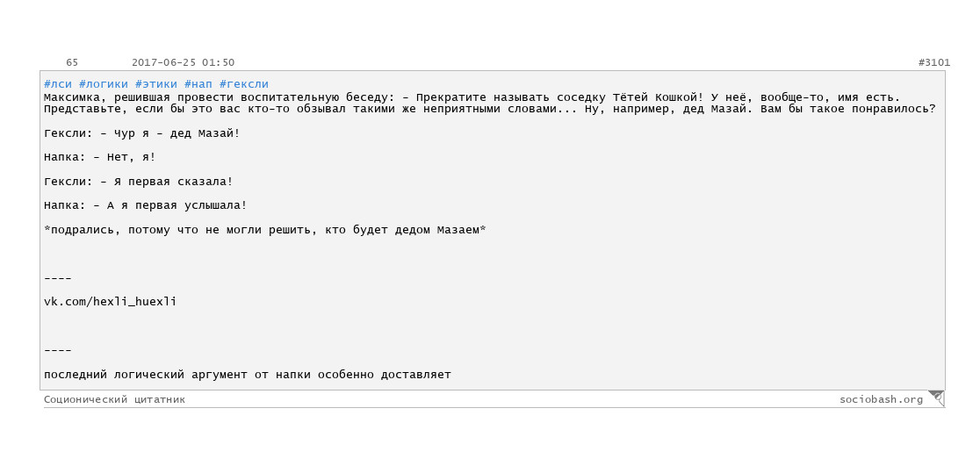Click the second line starting with Представьте
980x473 pixels.
tap(490, 110)
